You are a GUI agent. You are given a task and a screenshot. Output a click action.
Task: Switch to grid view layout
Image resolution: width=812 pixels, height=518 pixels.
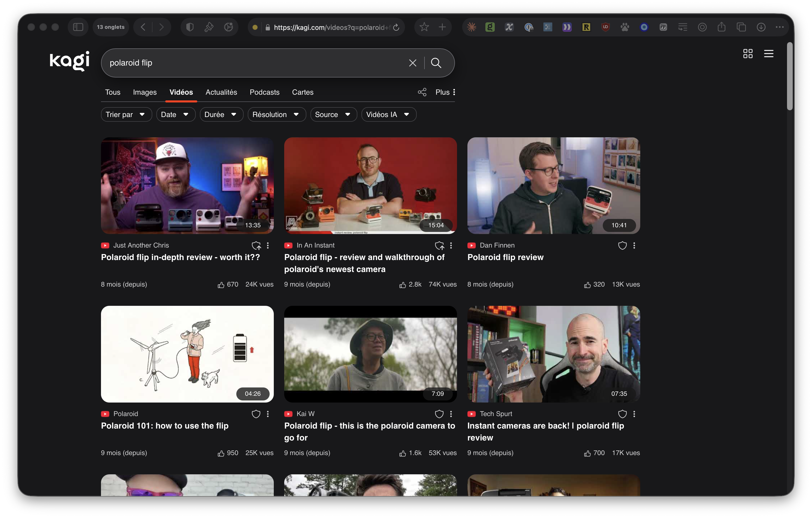pos(748,54)
